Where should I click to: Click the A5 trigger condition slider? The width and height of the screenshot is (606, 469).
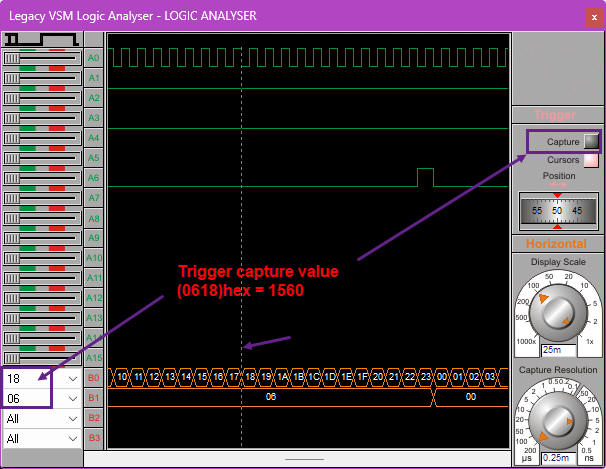[x=42, y=158]
